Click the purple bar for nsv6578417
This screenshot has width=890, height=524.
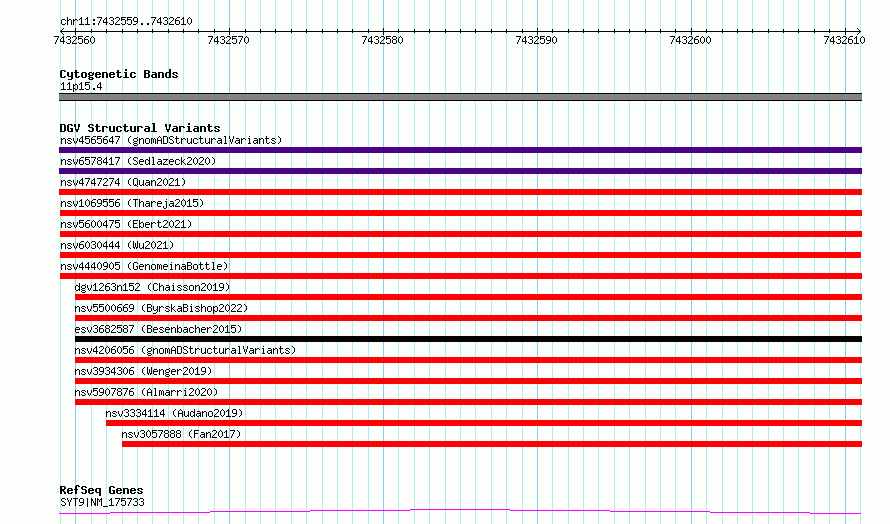460,171
